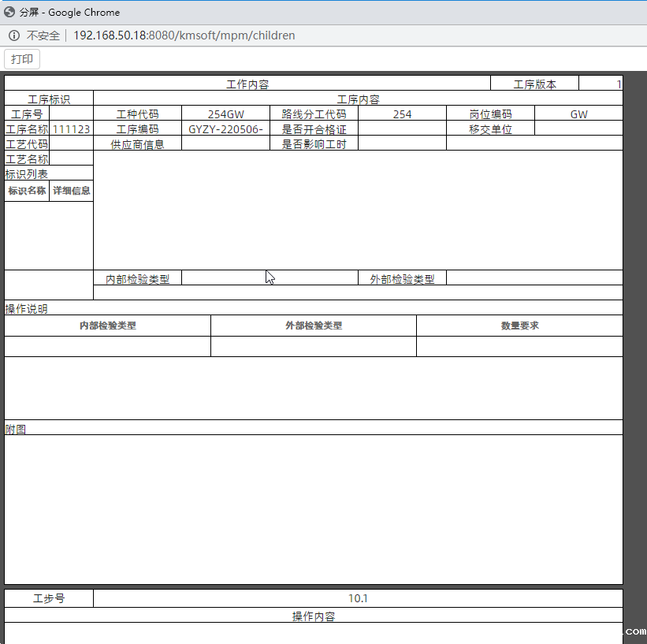Click the globe icon in title bar
The width and height of the screenshot is (647, 644).
9,12
